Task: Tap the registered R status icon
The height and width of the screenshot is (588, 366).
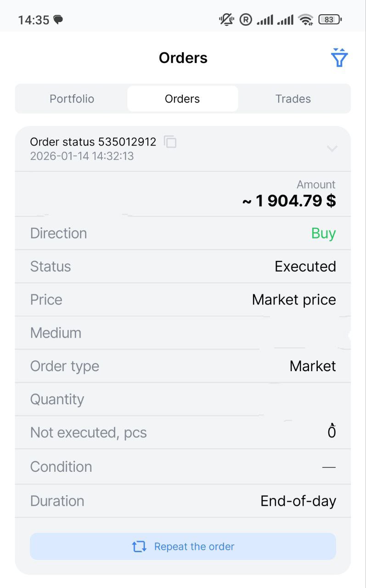Action: 246,20
